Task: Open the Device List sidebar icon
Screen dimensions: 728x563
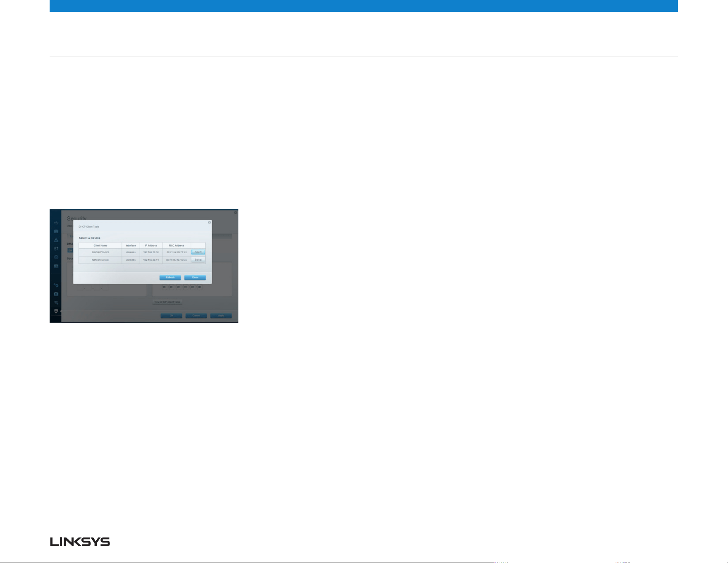Action: pos(56,223)
